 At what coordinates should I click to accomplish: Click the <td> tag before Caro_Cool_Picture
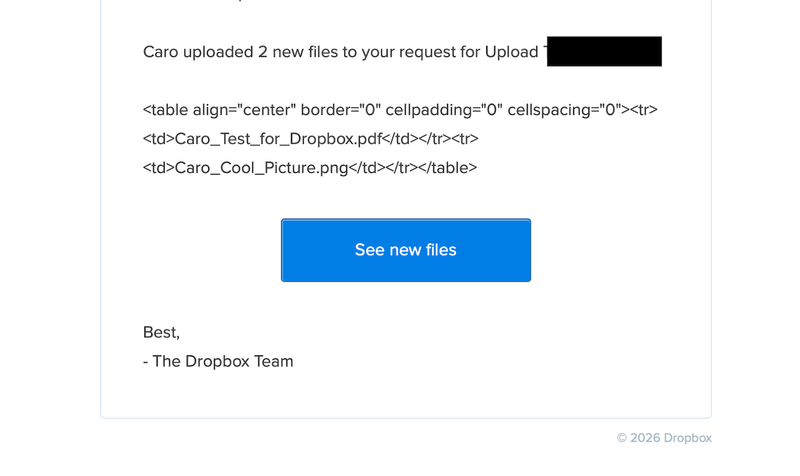tap(158, 167)
